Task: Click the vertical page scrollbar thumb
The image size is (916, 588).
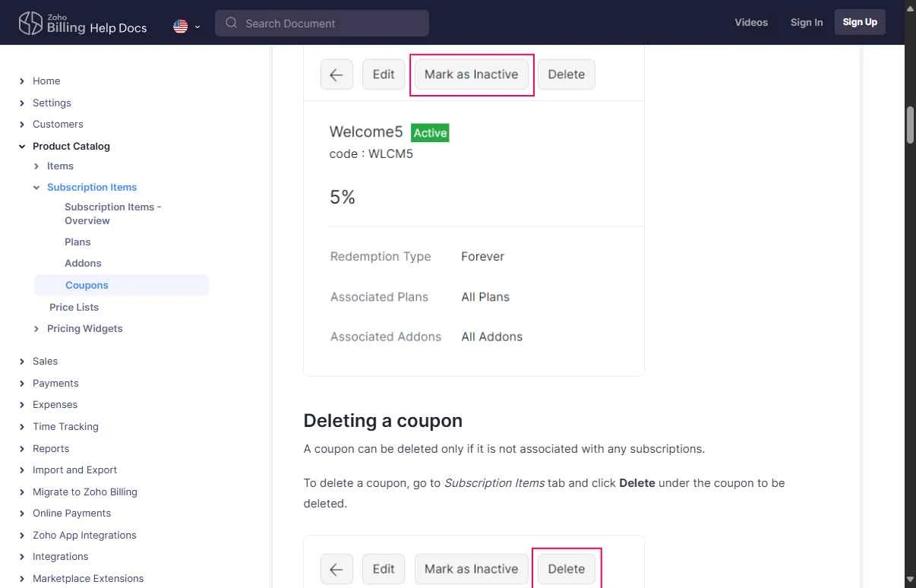Action: click(910, 125)
